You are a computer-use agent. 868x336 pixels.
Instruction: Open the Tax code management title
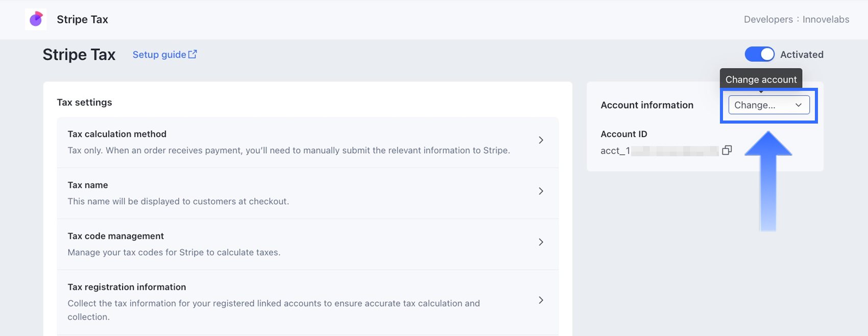pos(116,236)
